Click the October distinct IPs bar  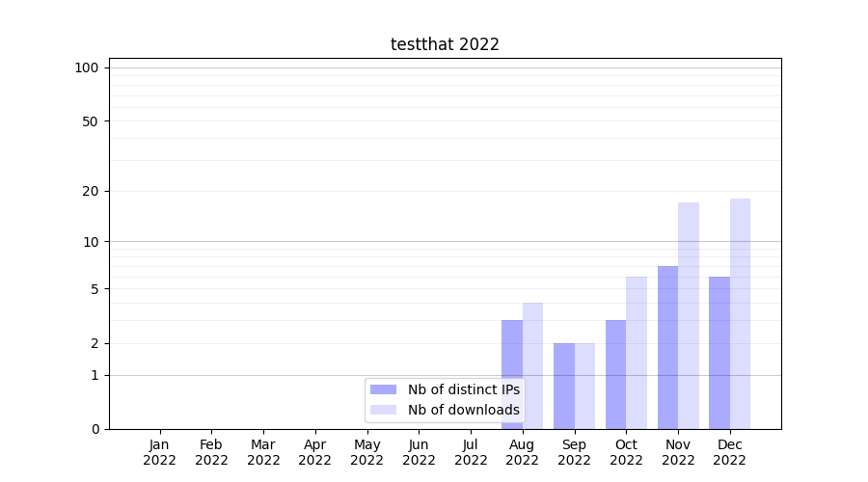pos(615,374)
